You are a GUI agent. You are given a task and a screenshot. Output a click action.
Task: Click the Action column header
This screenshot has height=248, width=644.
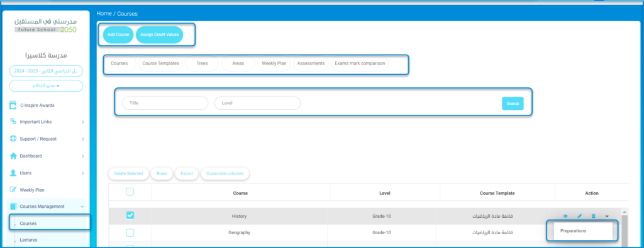pyautogui.click(x=592, y=193)
